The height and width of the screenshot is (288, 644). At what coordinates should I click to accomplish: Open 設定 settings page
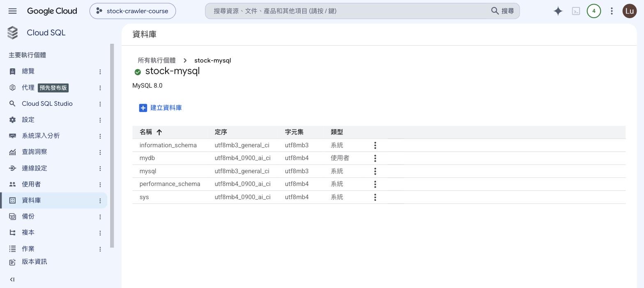pos(28,120)
